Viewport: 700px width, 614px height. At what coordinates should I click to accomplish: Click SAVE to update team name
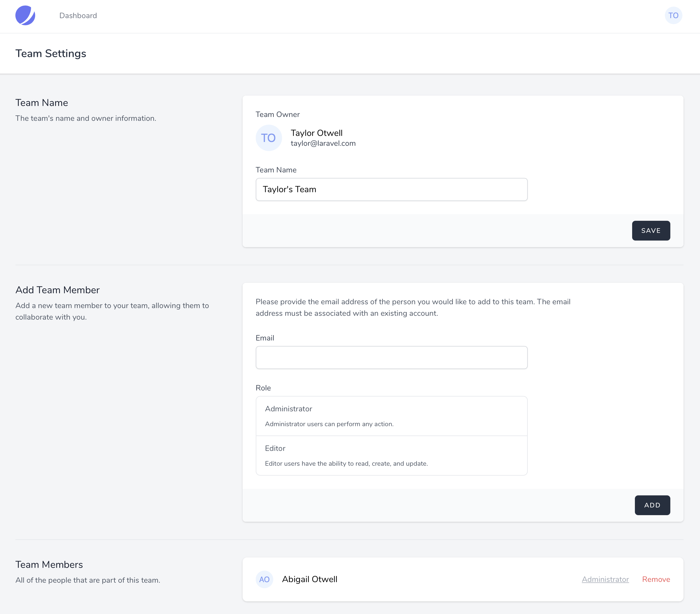(x=651, y=230)
